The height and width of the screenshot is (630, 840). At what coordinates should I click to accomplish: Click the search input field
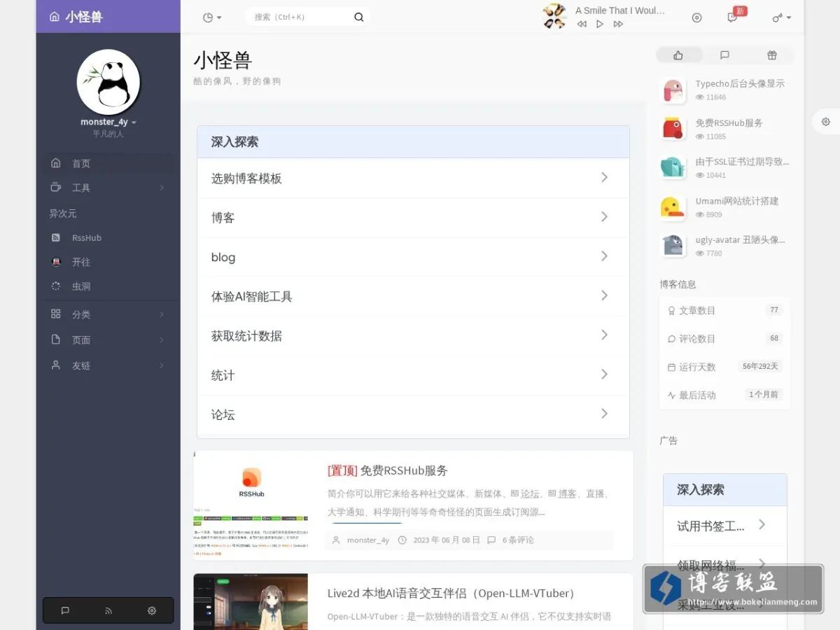[x=301, y=17]
